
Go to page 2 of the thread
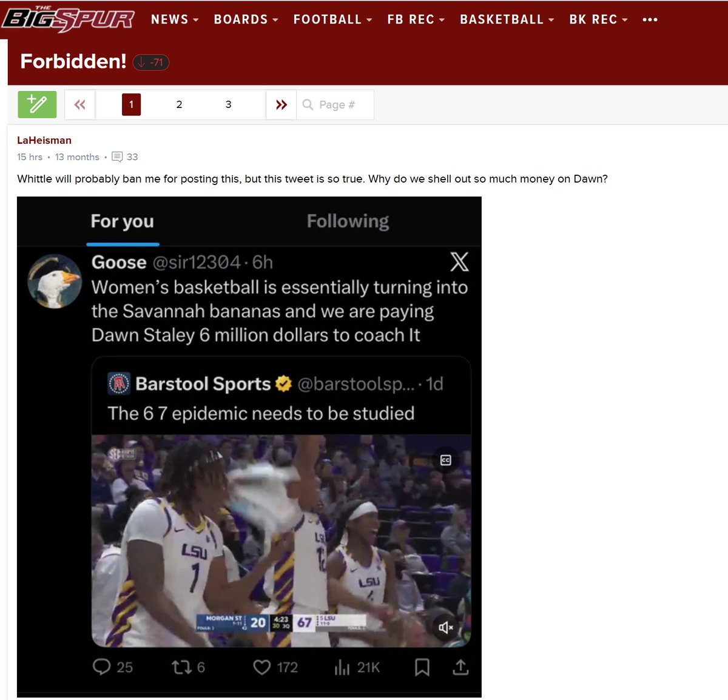point(179,104)
